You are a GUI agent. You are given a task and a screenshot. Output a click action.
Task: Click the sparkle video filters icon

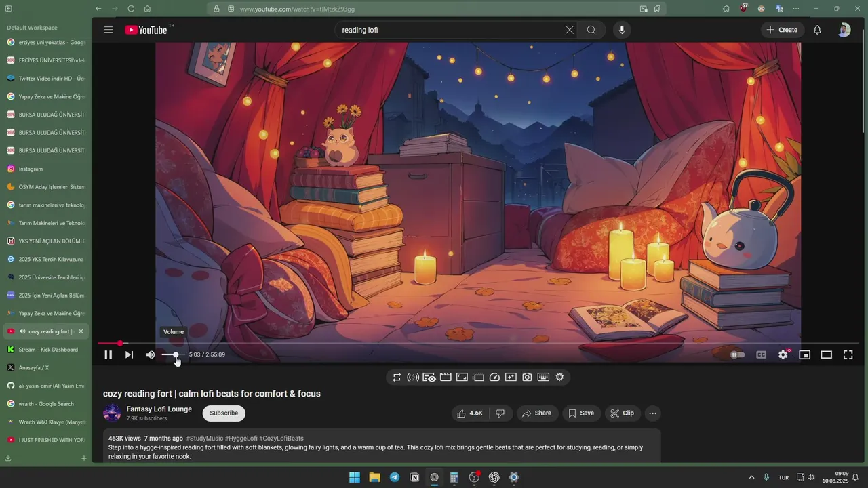point(511,378)
